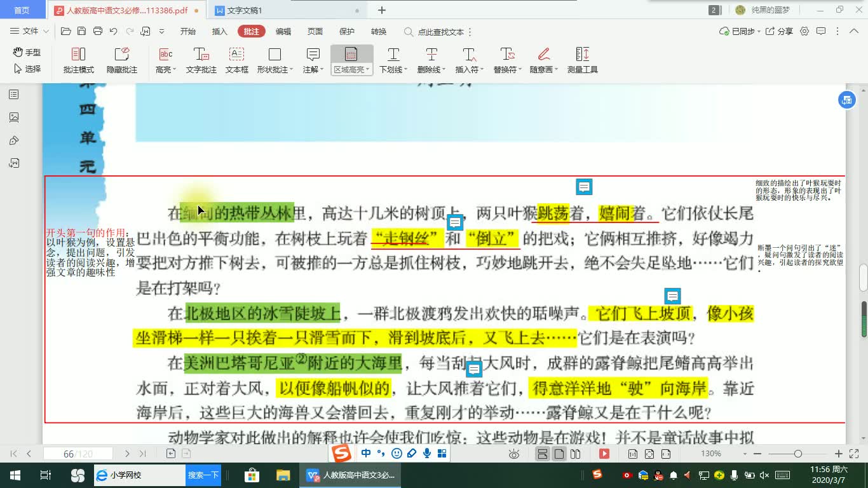This screenshot has width=868, height=488.
Task: Click the 分享 share button
Action: point(780,31)
